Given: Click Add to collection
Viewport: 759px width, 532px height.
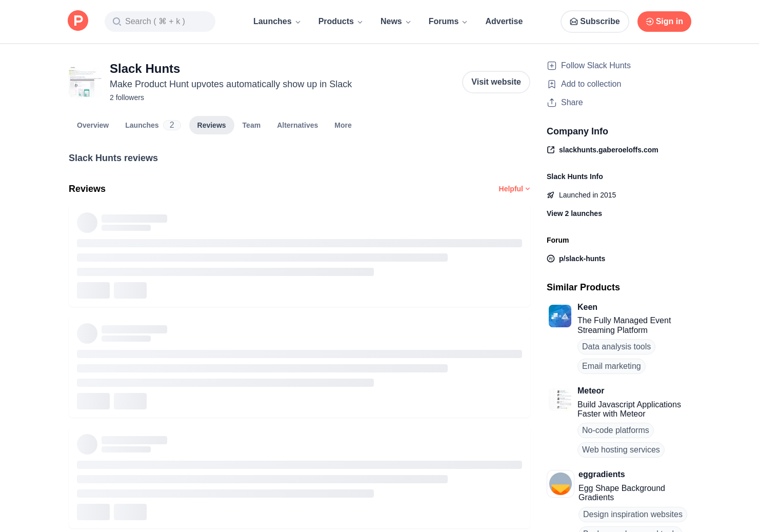Looking at the screenshot, I should coord(591,84).
